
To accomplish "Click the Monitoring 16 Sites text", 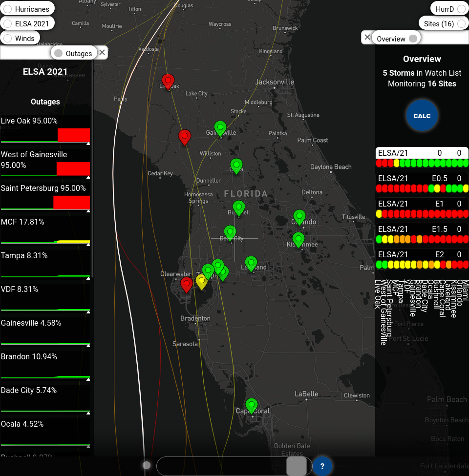I will tap(422, 84).
